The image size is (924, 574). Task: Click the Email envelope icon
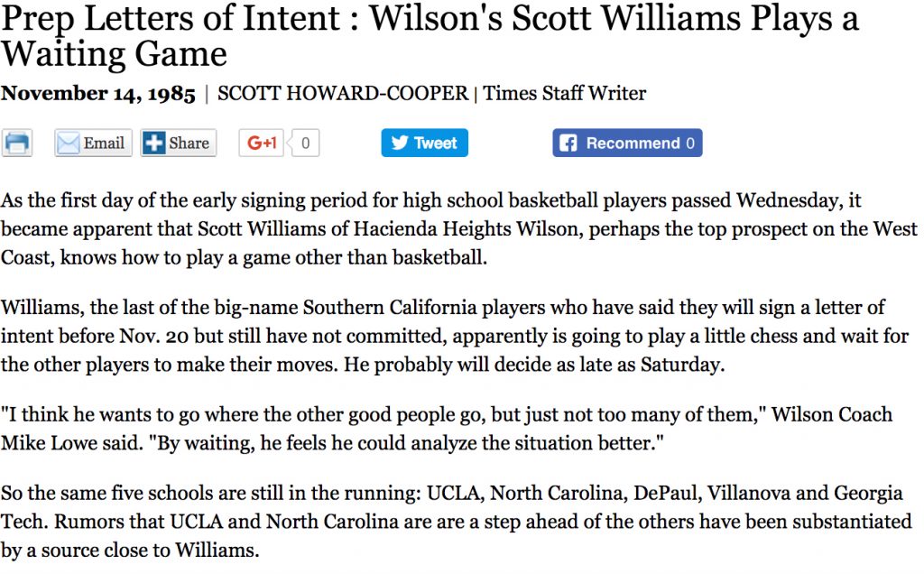coord(69,143)
